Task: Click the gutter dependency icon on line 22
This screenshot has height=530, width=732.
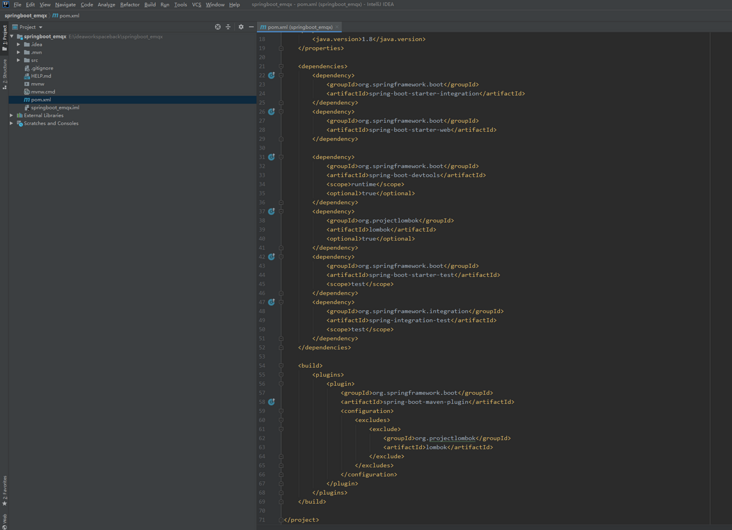Action: coord(271,75)
